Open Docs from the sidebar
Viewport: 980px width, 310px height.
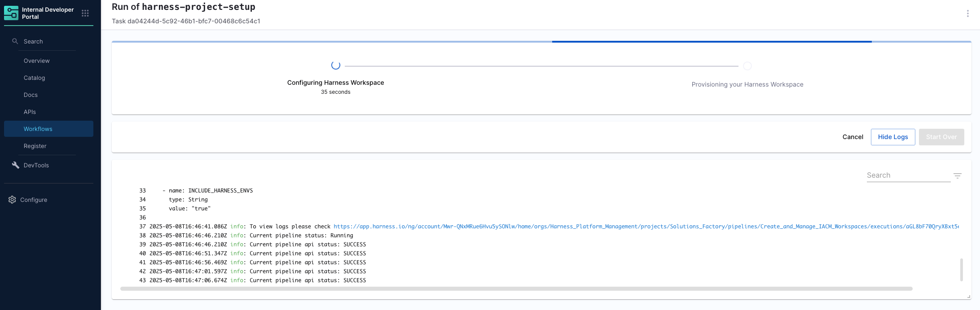(31, 95)
